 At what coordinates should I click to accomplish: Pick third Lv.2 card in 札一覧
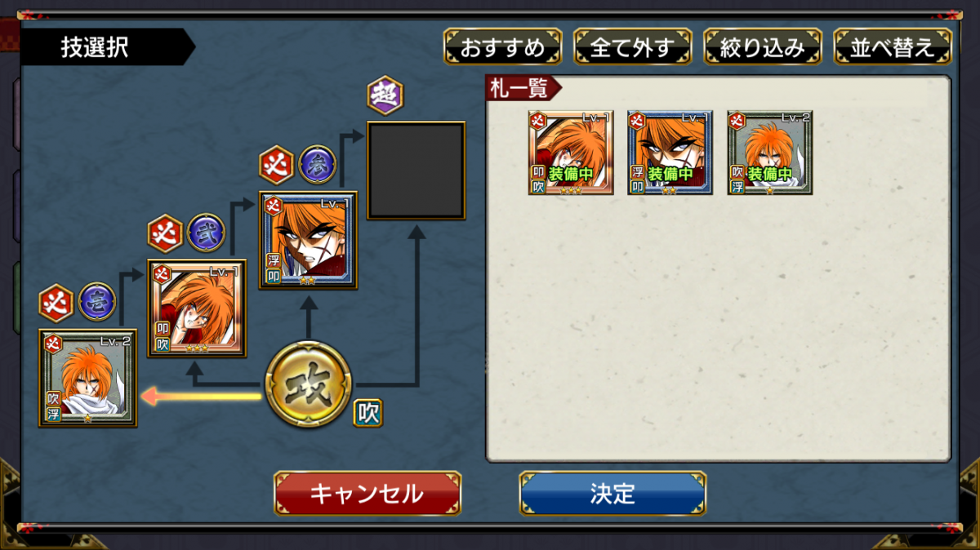(x=770, y=153)
